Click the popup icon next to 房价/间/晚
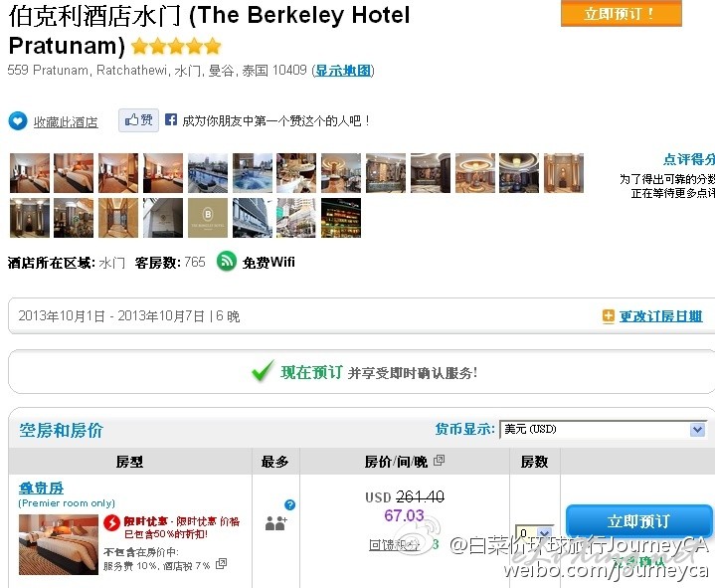Viewport: 715px width, 588px height. (440, 461)
